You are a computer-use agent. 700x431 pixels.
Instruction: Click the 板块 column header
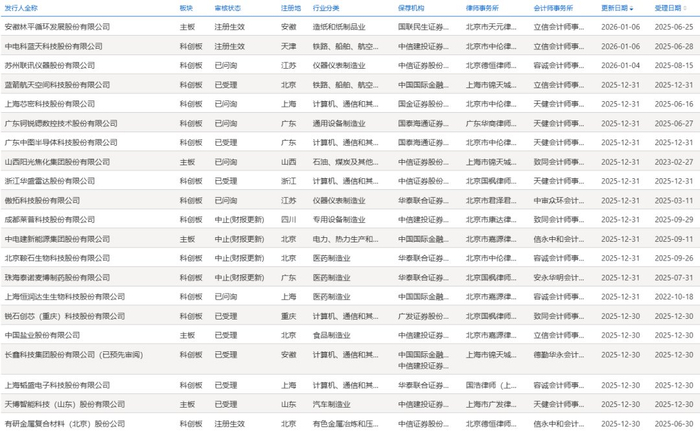click(x=186, y=8)
